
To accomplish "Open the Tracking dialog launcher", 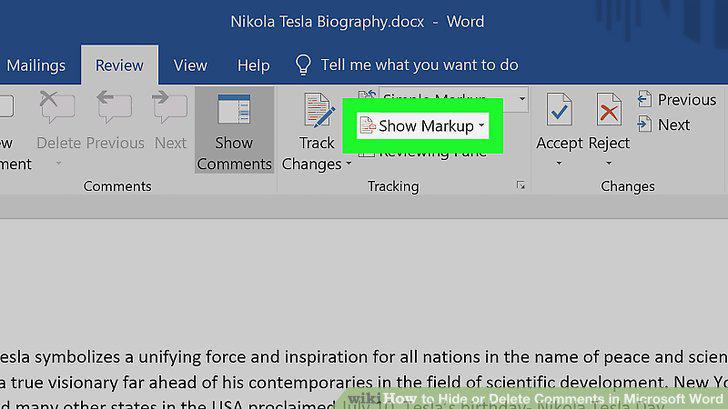I will [x=520, y=186].
